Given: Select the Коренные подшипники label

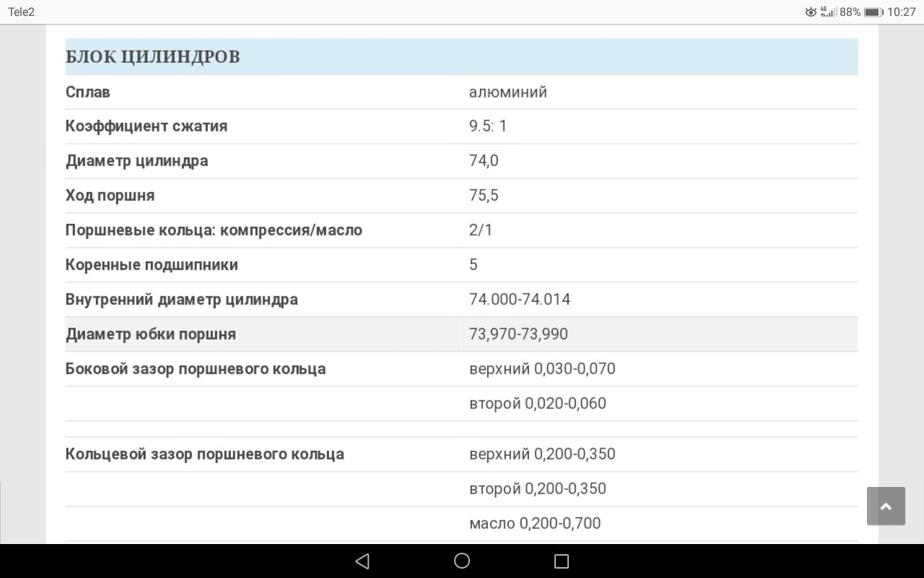Looking at the screenshot, I should point(152,264).
